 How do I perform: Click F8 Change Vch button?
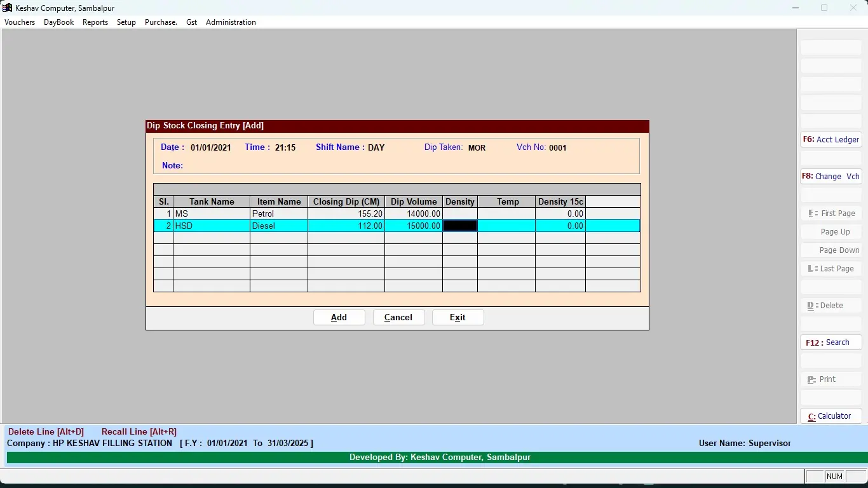831,176
